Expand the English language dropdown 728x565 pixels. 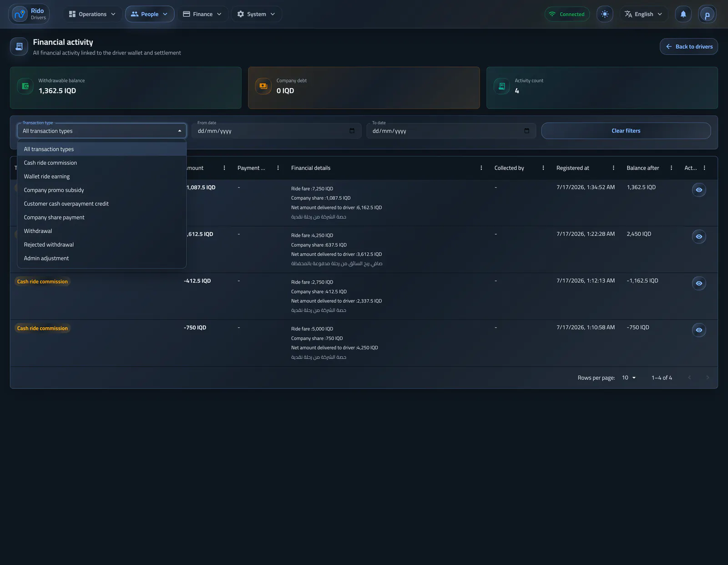coord(643,14)
